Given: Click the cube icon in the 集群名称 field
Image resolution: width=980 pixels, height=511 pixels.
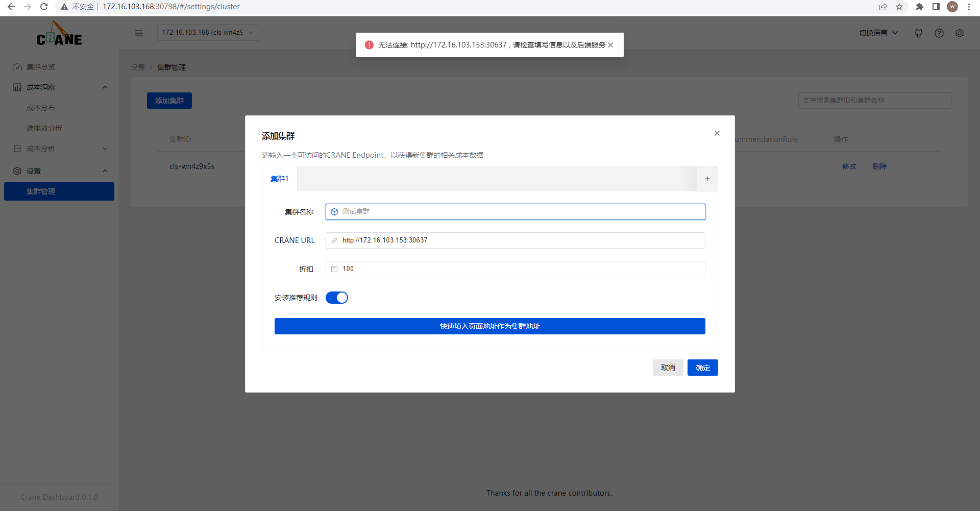Looking at the screenshot, I should pos(334,212).
